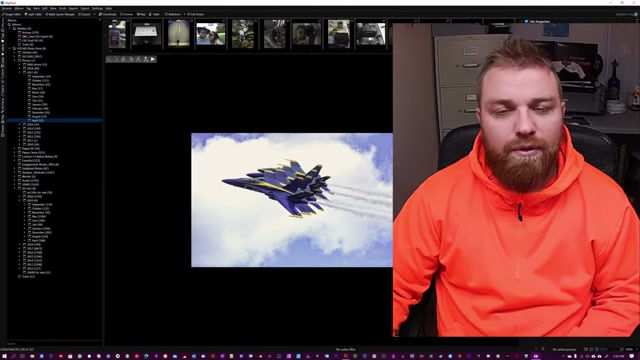Viewport: 640px width, 360px height.
Task: Open the Item menu
Action: click(x=36, y=8)
